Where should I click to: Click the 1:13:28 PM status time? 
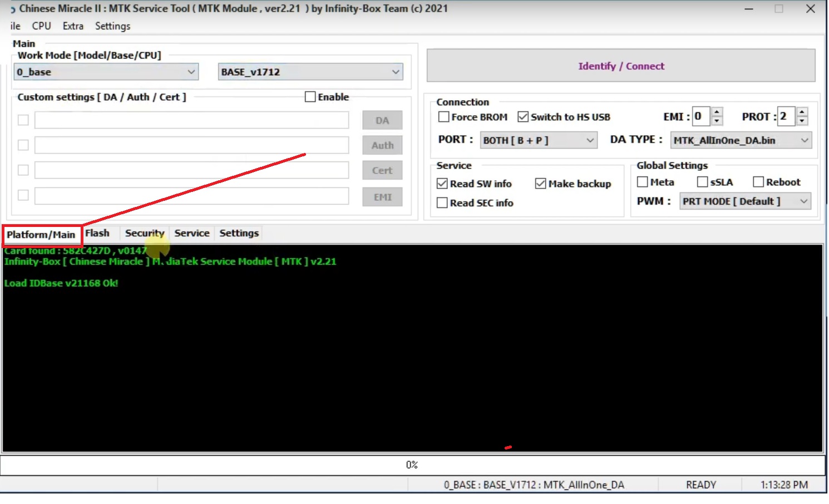[x=784, y=485]
